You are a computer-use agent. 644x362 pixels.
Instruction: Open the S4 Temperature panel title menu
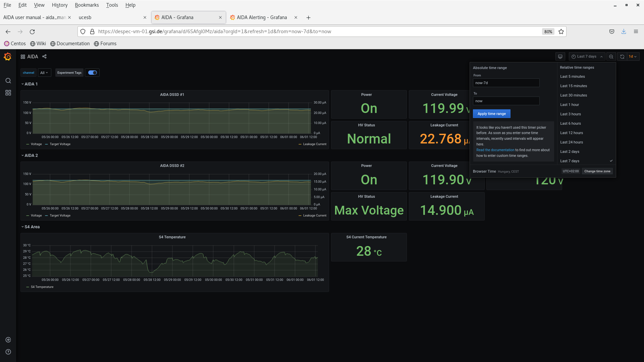tap(172, 237)
